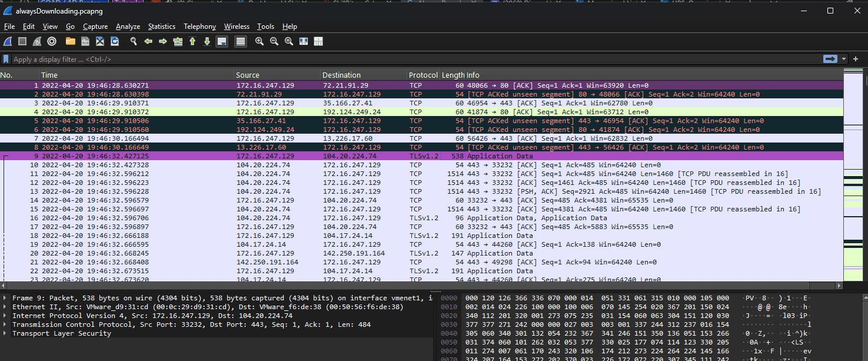Click the packet list minimap

click(x=853, y=175)
